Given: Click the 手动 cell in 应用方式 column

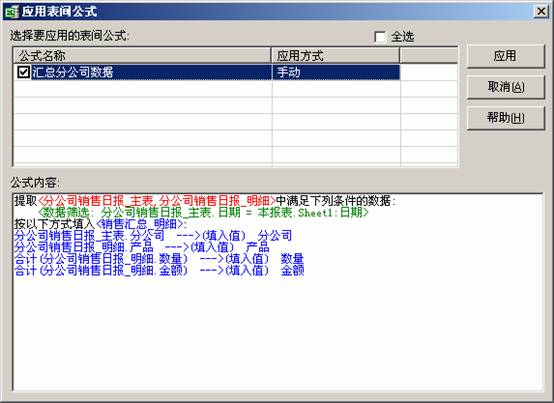Looking at the screenshot, I should pyautogui.click(x=336, y=72).
